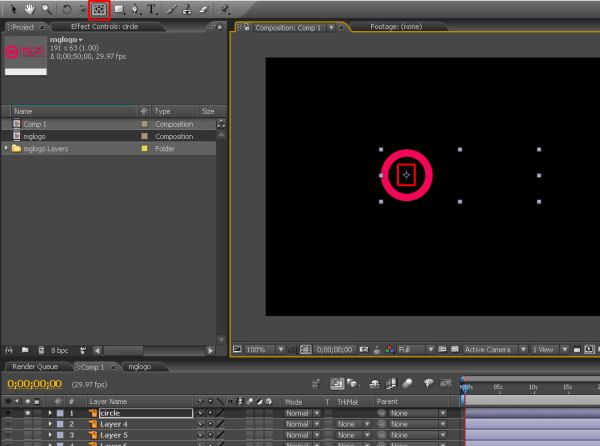Select the Brush tool
The width and height of the screenshot is (600, 446).
[x=172, y=10]
